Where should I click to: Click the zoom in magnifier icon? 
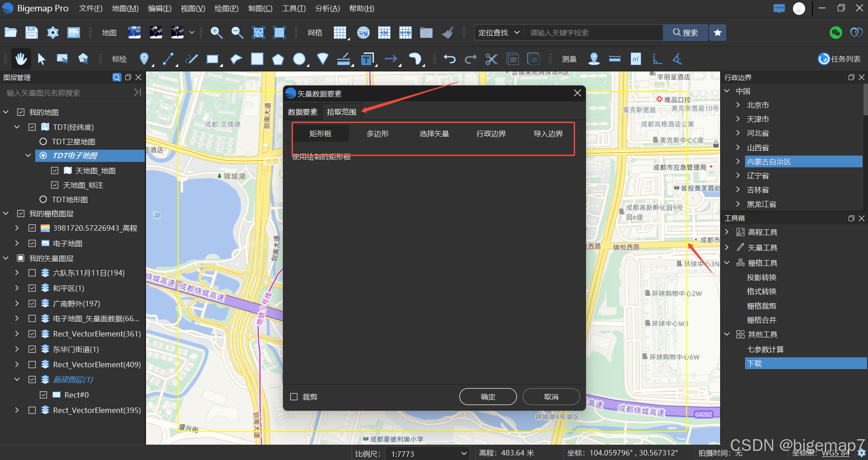tap(216, 33)
